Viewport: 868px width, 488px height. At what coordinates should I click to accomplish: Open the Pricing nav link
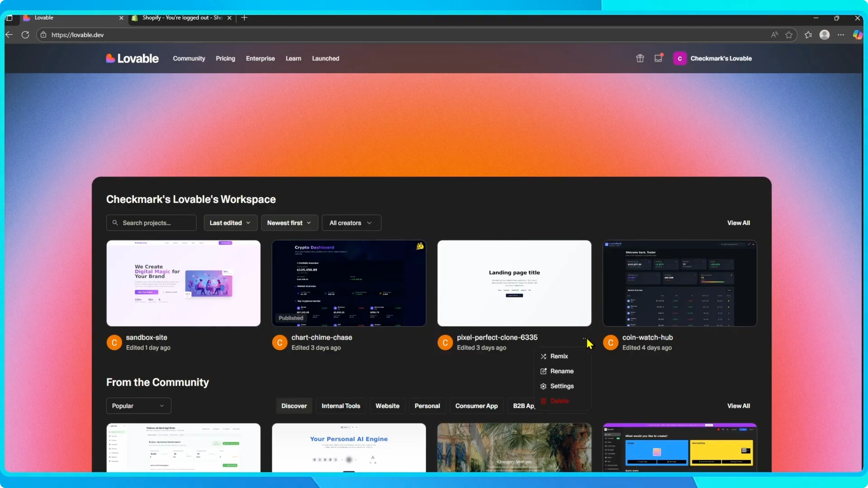click(225, 59)
